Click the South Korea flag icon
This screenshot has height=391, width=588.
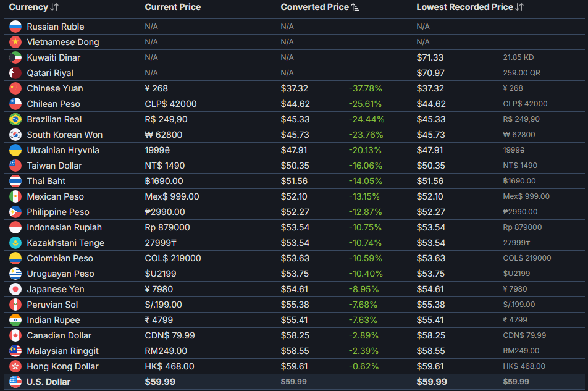(x=15, y=135)
